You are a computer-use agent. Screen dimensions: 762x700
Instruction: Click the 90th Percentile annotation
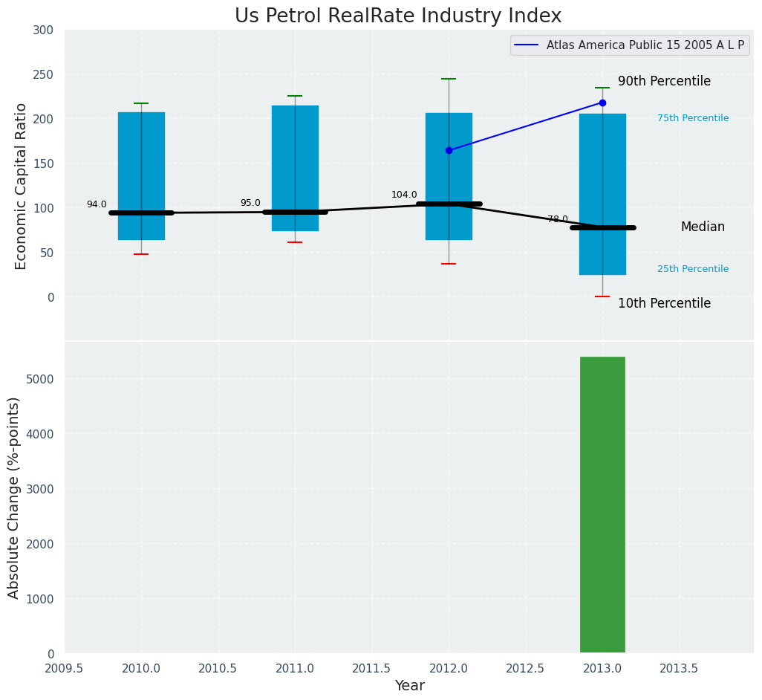pyautogui.click(x=664, y=81)
